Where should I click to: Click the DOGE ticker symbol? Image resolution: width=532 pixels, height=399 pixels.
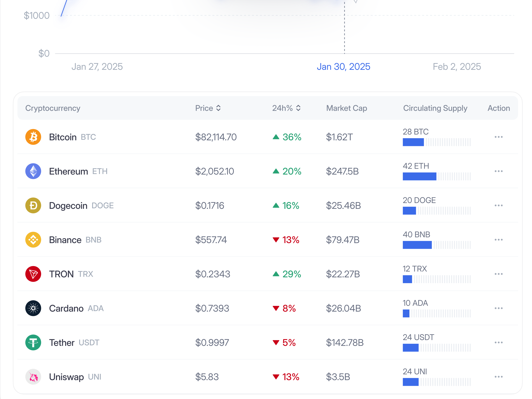[103, 206]
